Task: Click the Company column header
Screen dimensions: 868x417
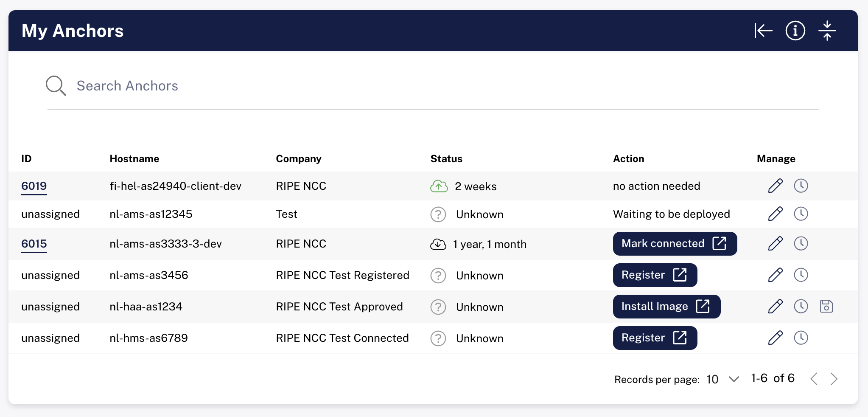Action: tap(299, 159)
